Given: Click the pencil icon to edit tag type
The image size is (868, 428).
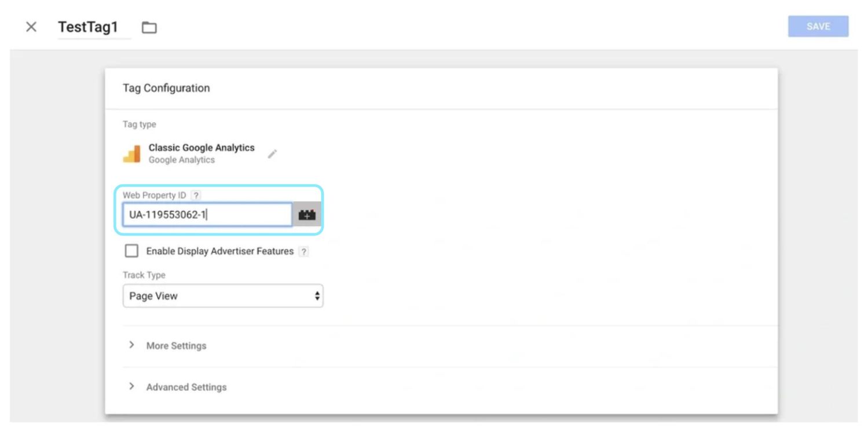Looking at the screenshot, I should click(272, 153).
